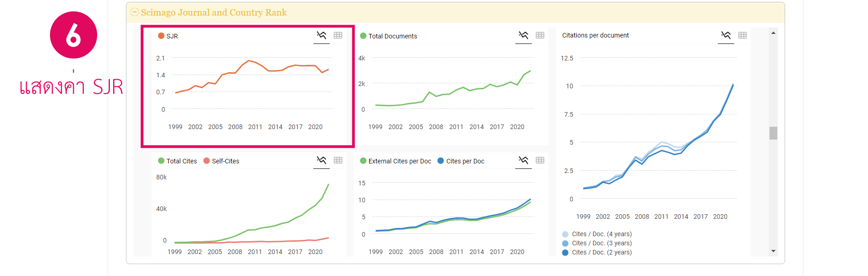Switch External Cites per Doc to table
Screen dimensions: 868x276
pos(540,160)
